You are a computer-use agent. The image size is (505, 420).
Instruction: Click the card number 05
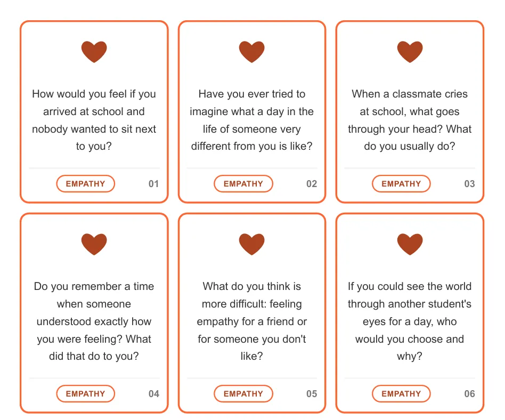pos(312,394)
